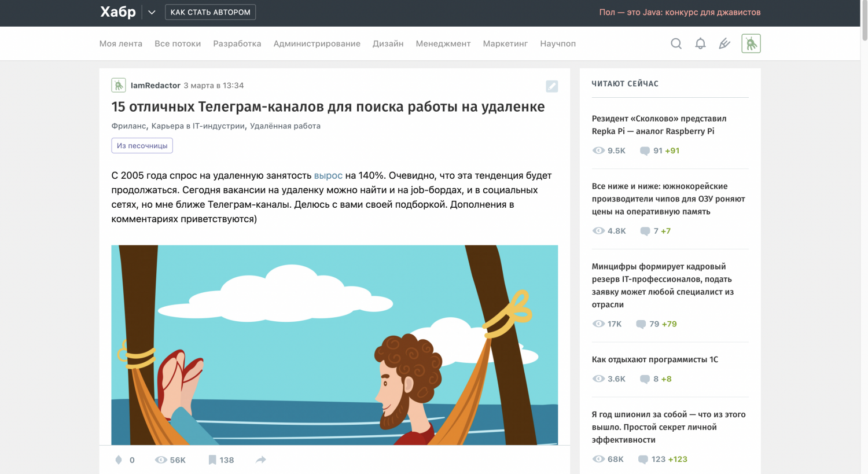This screenshot has width=868, height=474.
Task: Edit the post using the pencil icon
Action: coord(551,86)
